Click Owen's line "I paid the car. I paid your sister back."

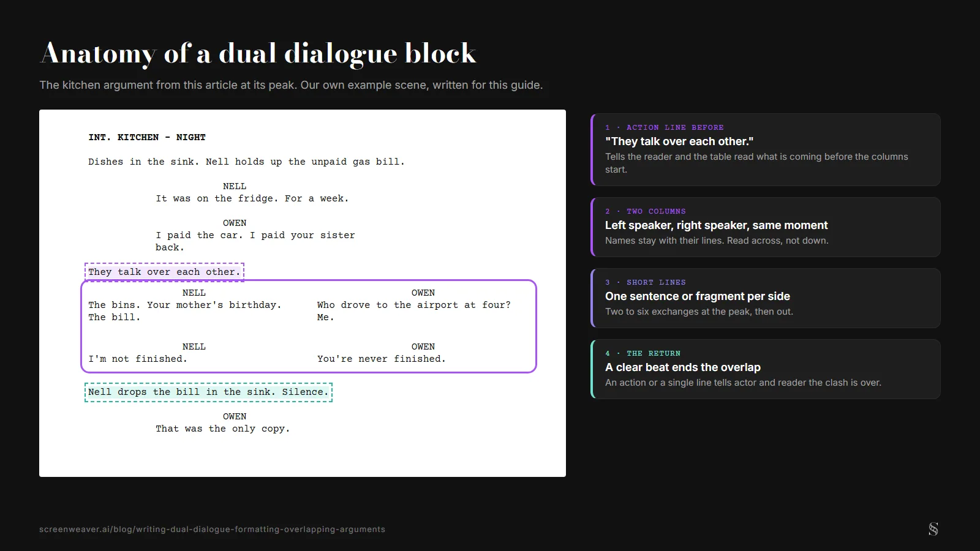point(255,241)
